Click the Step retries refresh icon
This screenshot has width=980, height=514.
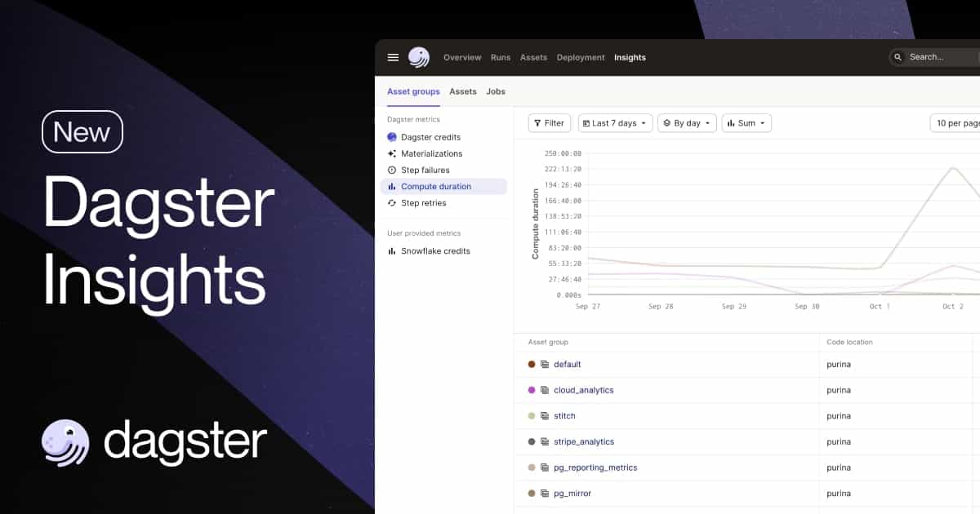392,203
